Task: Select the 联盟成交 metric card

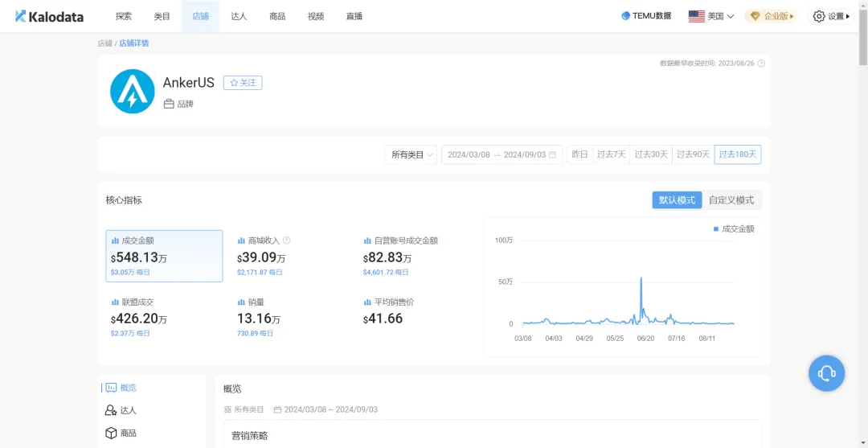Action: point(165,318)
